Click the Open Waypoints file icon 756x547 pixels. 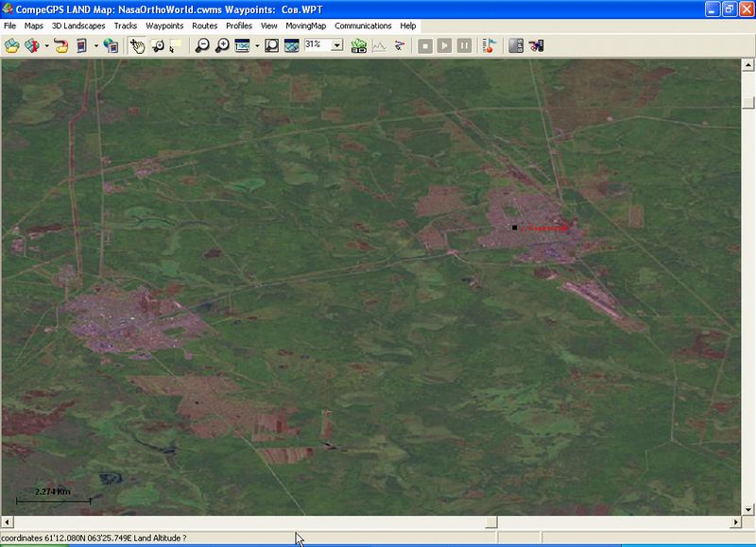[x=81, y=45]
